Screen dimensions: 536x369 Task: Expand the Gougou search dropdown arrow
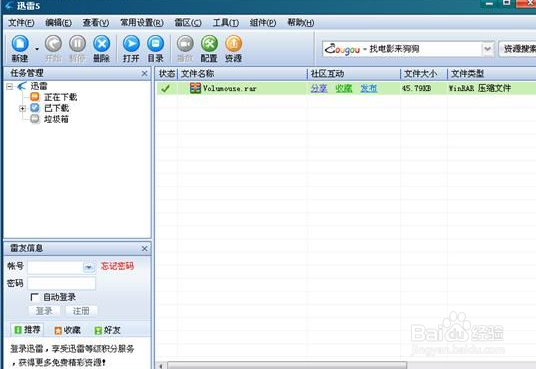click(x=487, y=49)
